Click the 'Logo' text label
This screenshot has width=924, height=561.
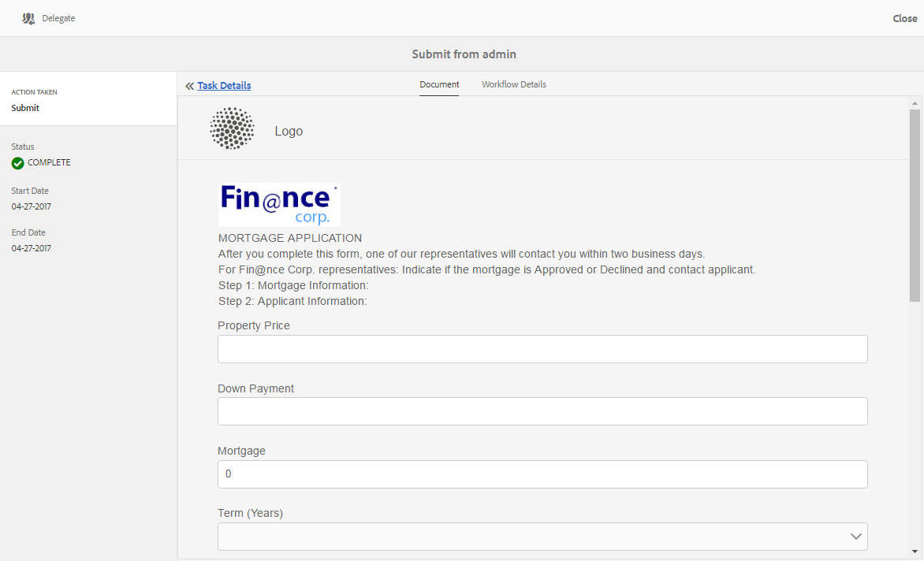click(x=289, y=132)
